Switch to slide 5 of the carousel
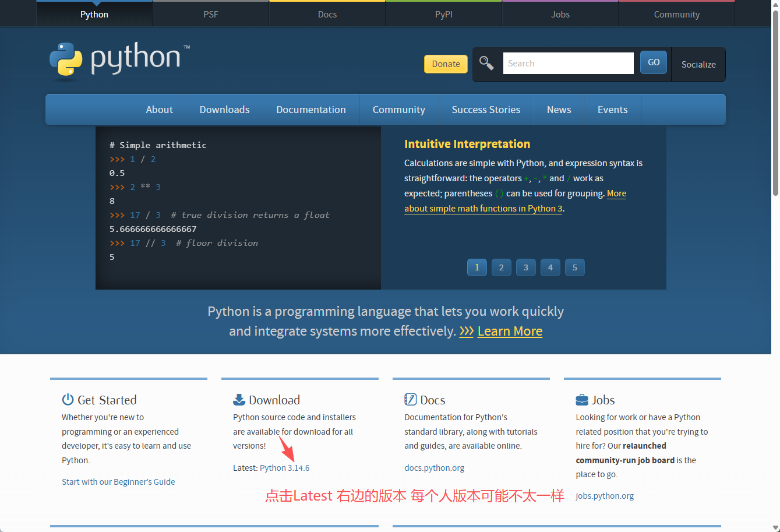 pos(574,267)
